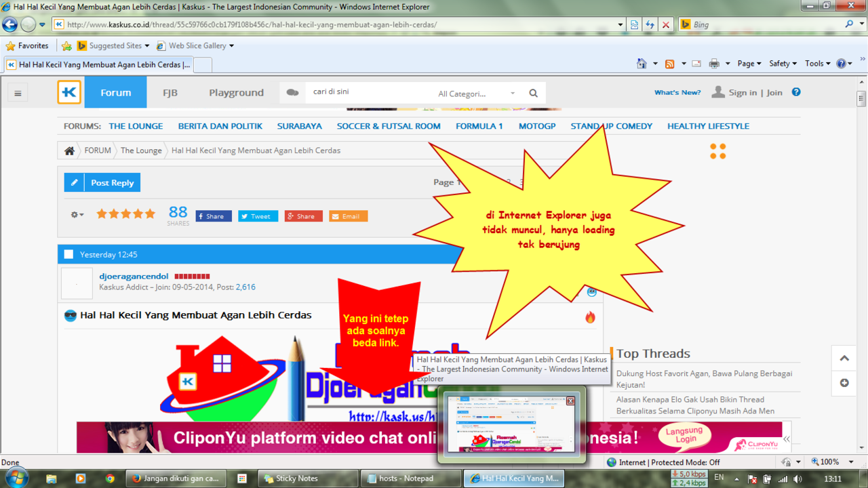
Task: Open the Safety menu
Action: pyautogui.click(x=783, y=64)
